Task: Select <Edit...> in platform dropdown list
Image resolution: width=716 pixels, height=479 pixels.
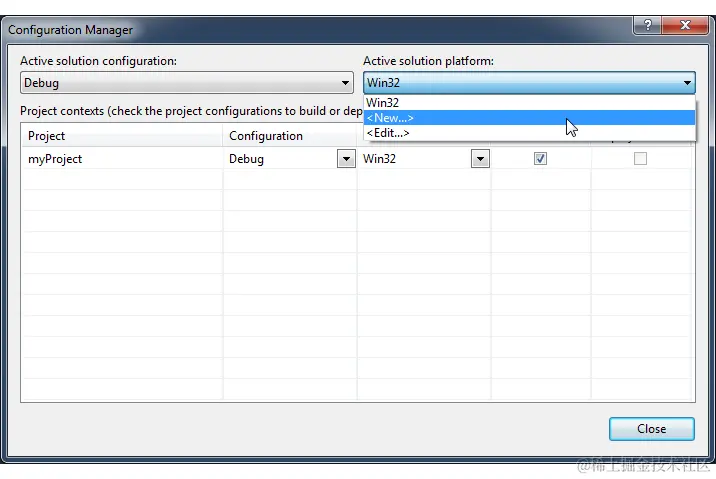Action: [529, 133]
